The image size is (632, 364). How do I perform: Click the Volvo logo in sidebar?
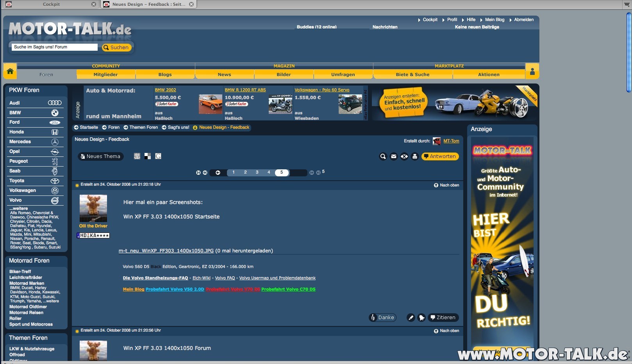pyautogui.click(x=55, y=200)
